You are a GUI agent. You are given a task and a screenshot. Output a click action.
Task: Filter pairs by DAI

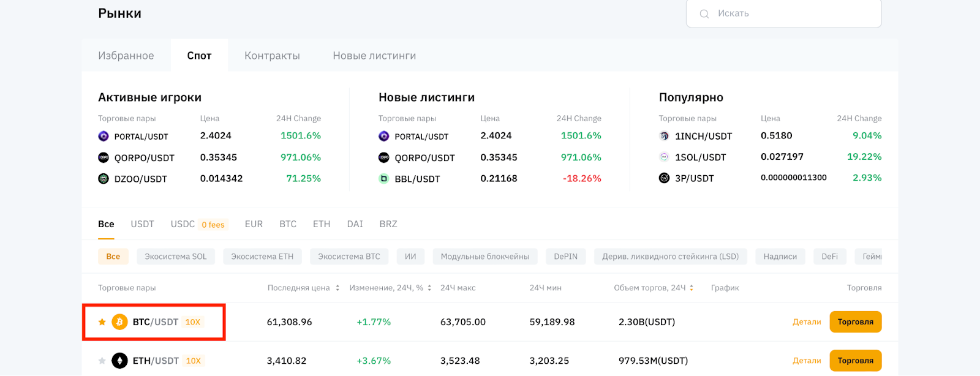(355, 224)
